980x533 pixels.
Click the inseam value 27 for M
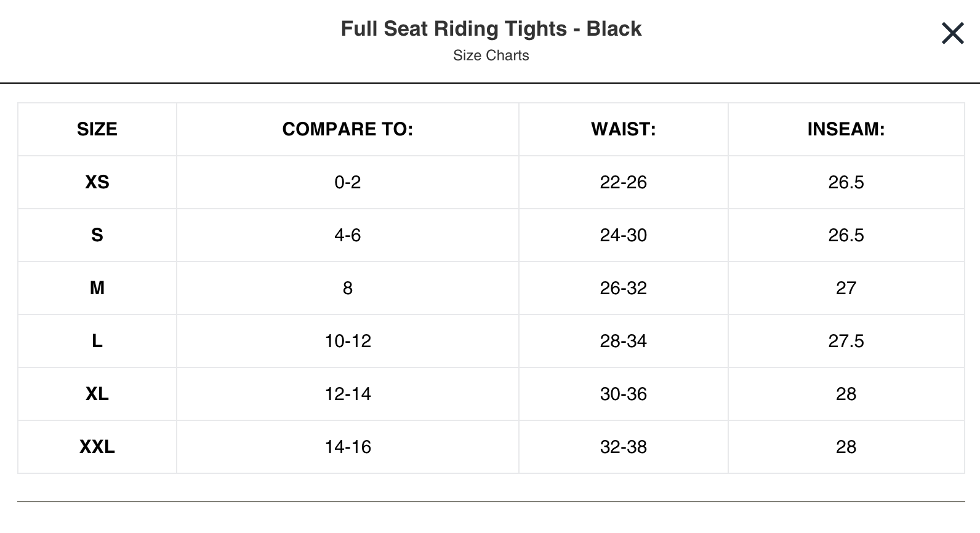[x=846, y=288]
